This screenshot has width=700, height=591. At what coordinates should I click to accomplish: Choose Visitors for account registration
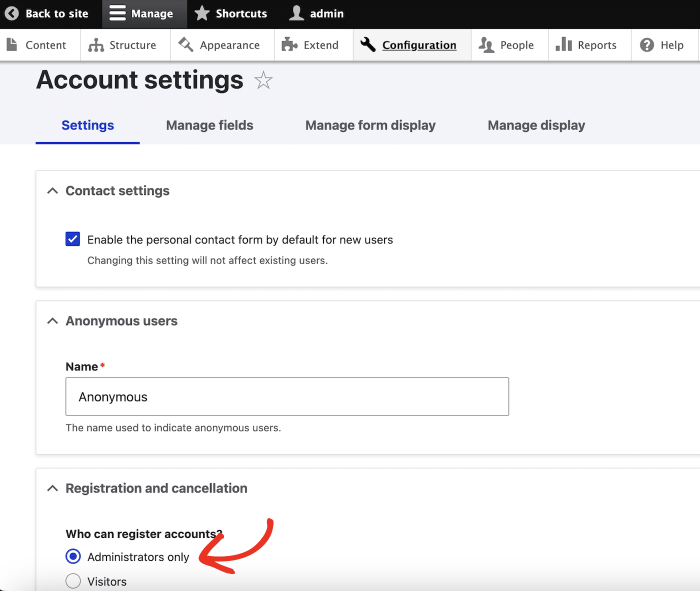pos(73,581)
